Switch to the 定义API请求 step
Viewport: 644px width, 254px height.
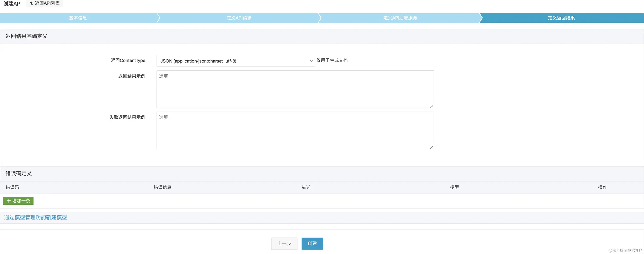[x=239, y=18]
